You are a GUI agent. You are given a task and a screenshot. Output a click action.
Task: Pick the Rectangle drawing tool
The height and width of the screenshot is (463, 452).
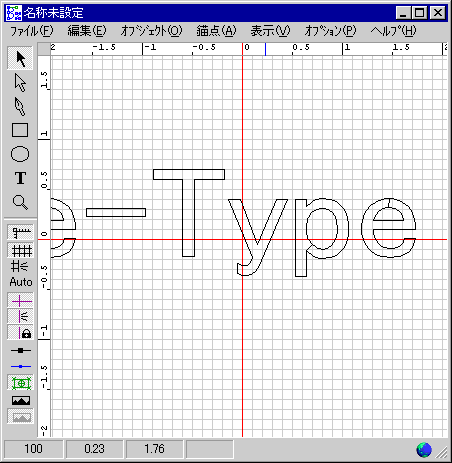(20, 130)
